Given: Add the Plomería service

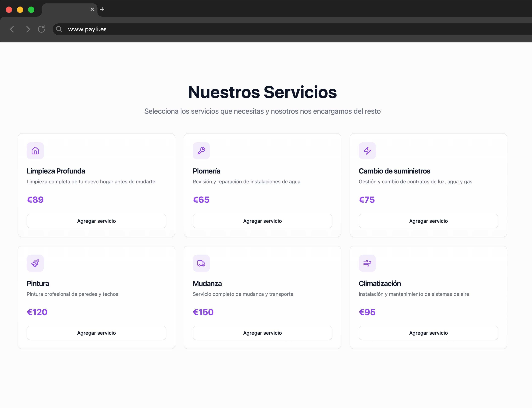Looking at the screenshot, I should click(x=262, y=221).
